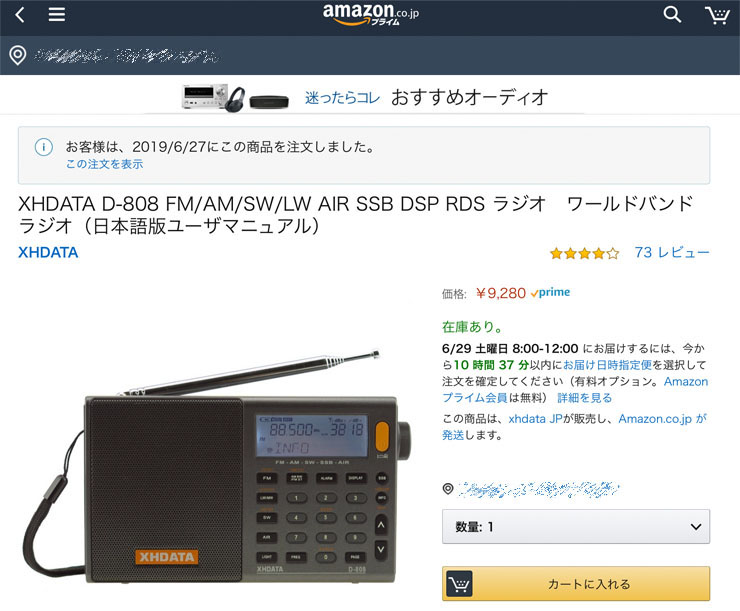Click the search magnifier icon

coord(672,15)
